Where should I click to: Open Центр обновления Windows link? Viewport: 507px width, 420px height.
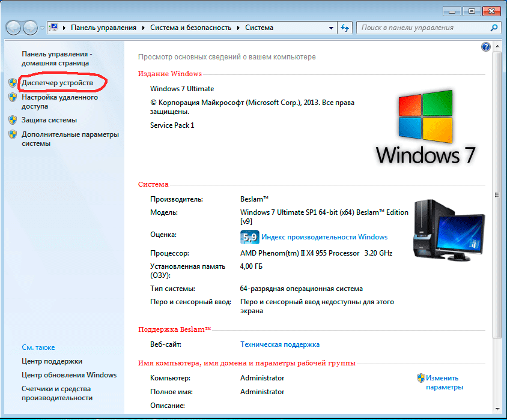[x=69, y=375]
